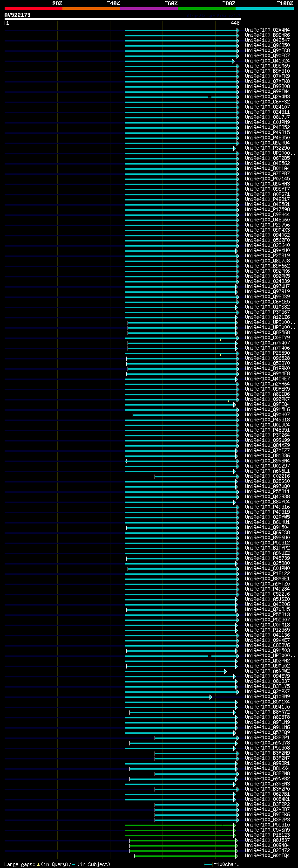Click the white query sequence ruler bar
This screenshot has height=868, width=298.
123,19
